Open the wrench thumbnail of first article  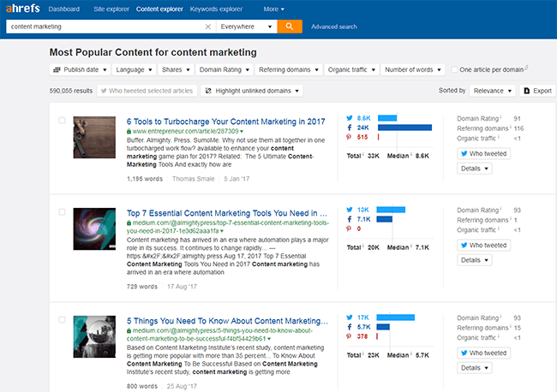pyautogui.click(x=94, y=137)
